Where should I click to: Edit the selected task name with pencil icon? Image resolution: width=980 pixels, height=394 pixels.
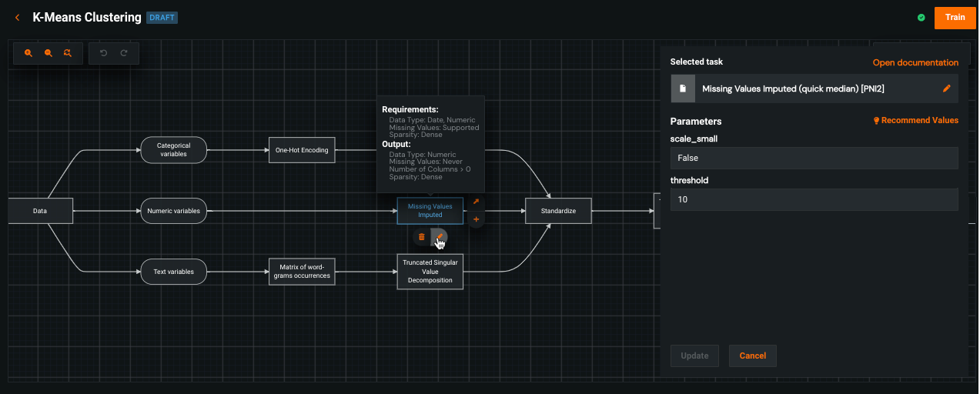pos(946,88)
